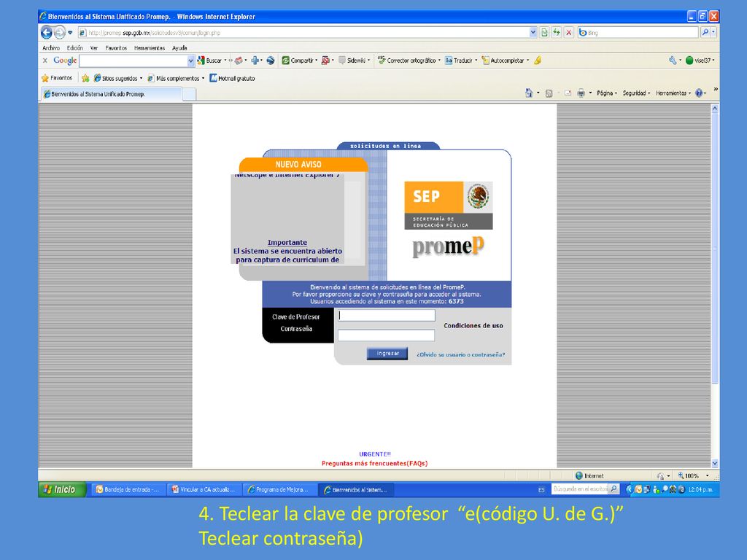Click the Bing search magnifier button

705,32
